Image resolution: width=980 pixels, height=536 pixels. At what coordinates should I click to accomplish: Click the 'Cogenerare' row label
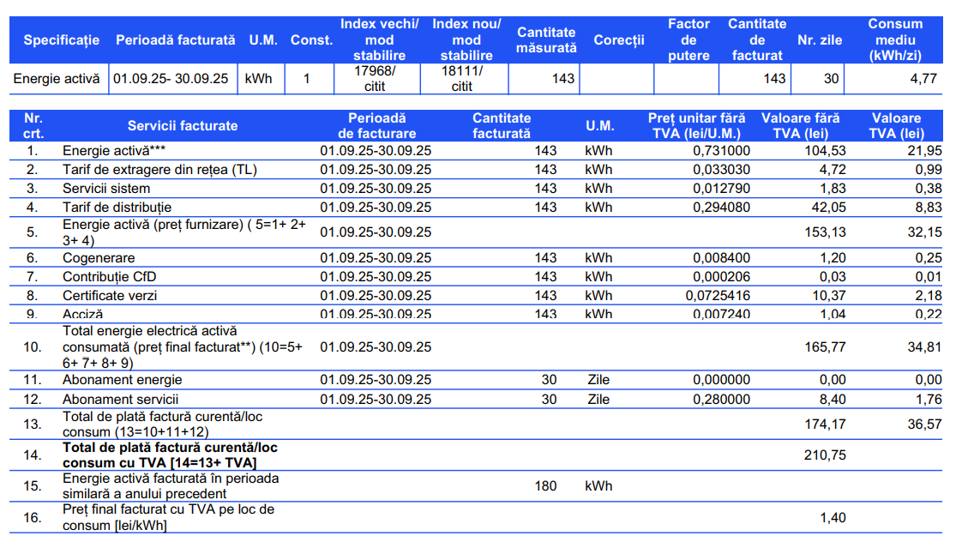point(99,258)
